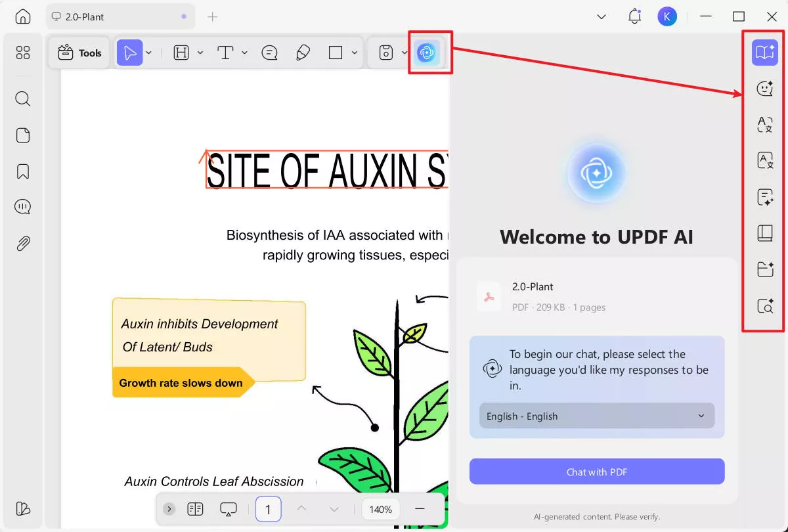
Task: Open document search in left sidebar
Action: click(22, 99)
